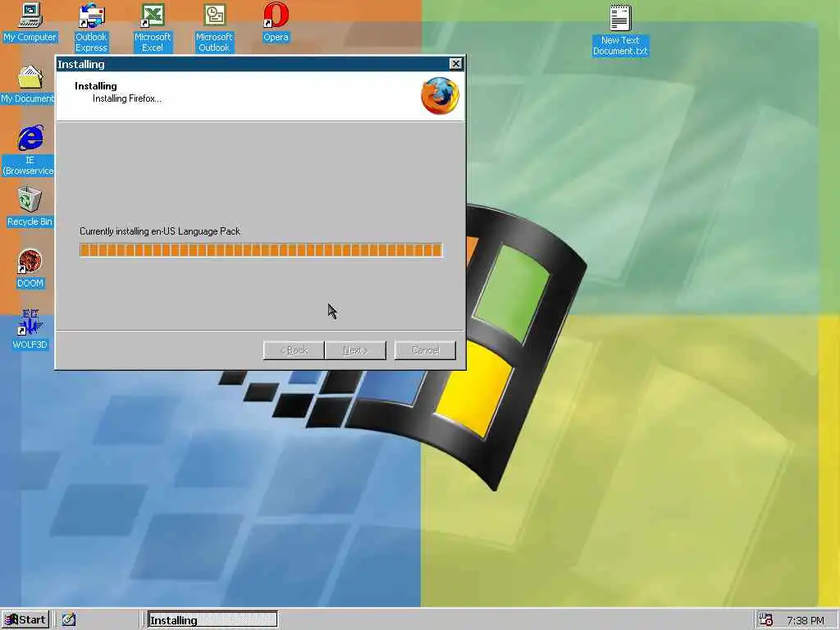
Task: Click the 'Currently installing en-US Language Pack' text
Action: [160, 231]
